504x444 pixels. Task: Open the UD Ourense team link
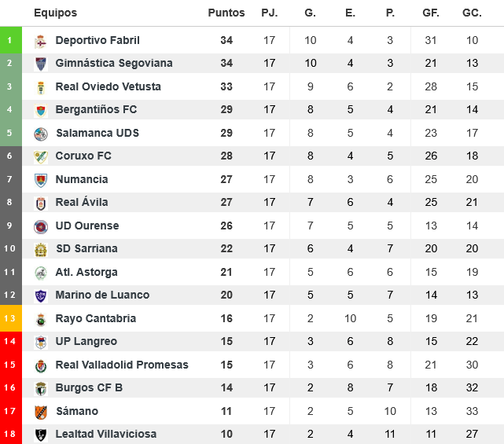click(x=87, y=226)
